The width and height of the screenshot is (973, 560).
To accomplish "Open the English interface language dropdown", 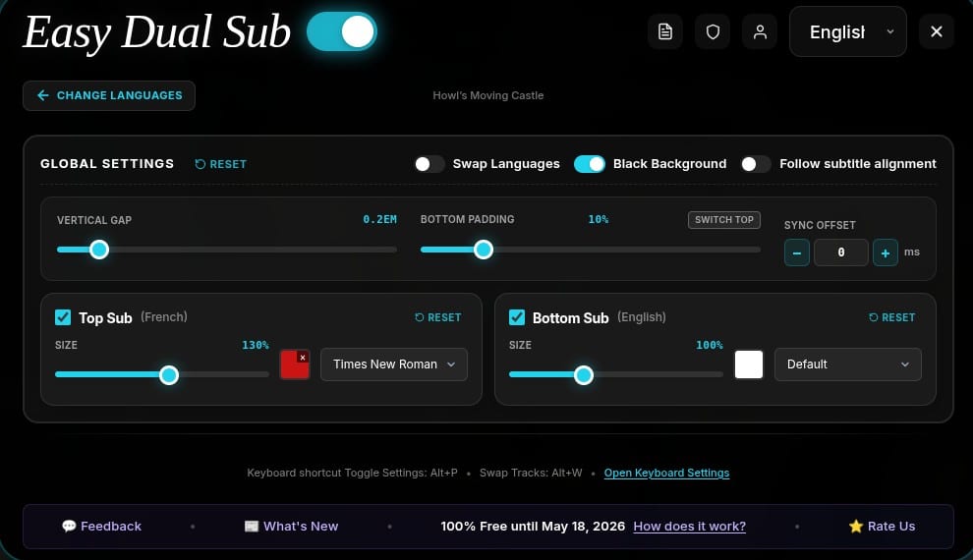I will 847,31.
